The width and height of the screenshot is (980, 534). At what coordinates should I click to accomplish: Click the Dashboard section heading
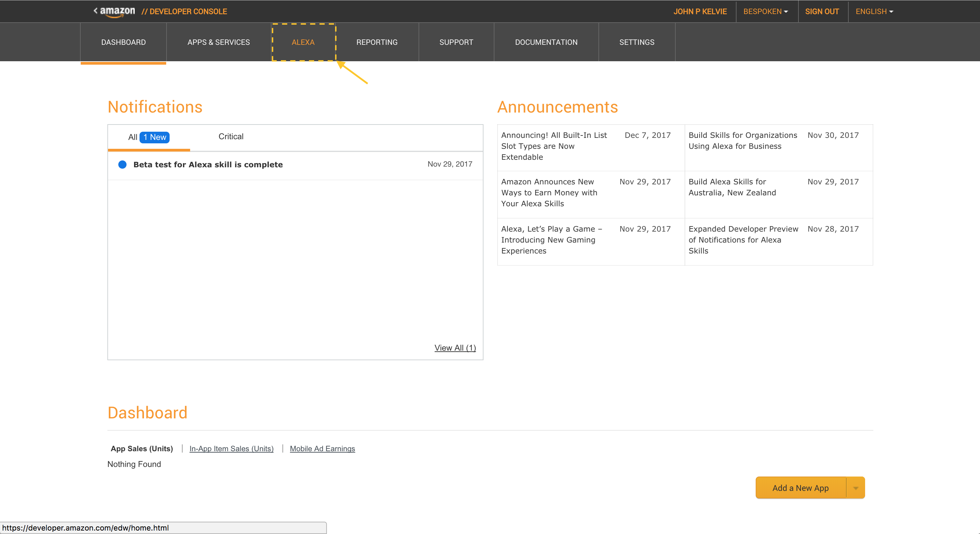(x=147, y=413)
